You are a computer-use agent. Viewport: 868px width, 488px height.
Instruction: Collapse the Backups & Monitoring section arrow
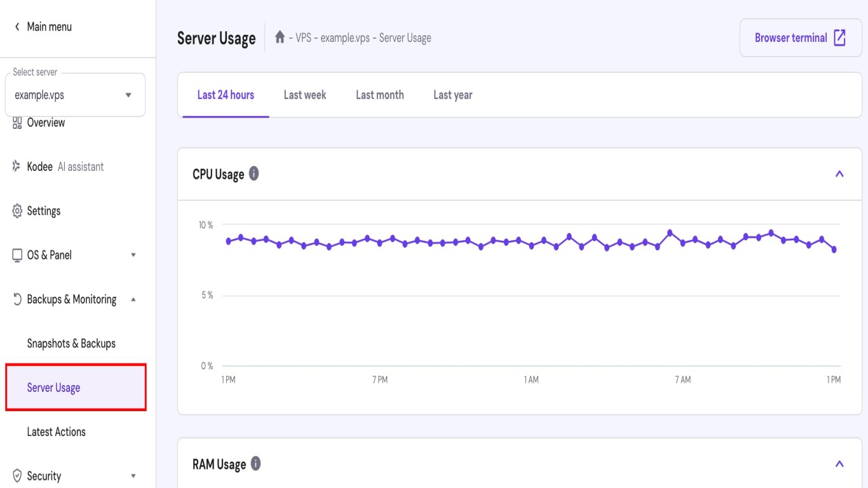coord(133,299)
